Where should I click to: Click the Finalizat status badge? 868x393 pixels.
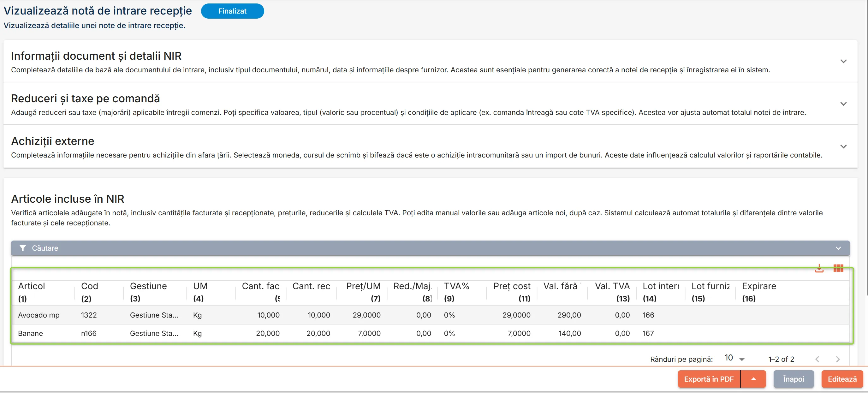click(233, 11)
